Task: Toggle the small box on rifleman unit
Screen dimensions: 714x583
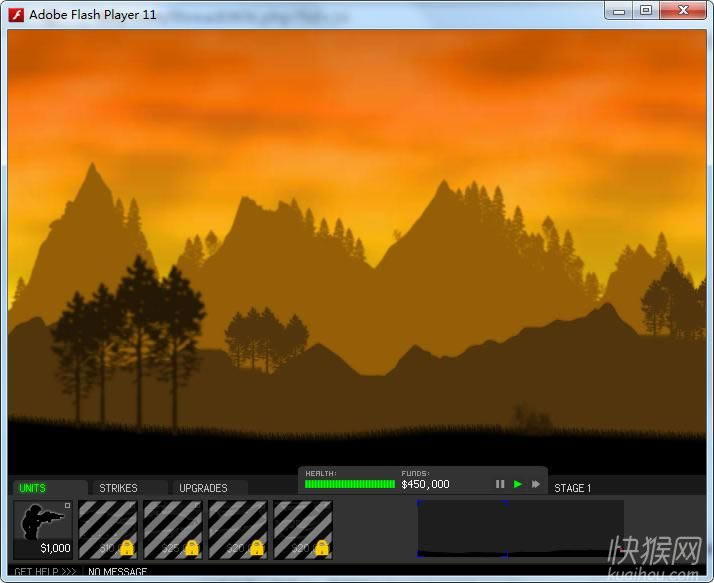Action: coord(67,506)
